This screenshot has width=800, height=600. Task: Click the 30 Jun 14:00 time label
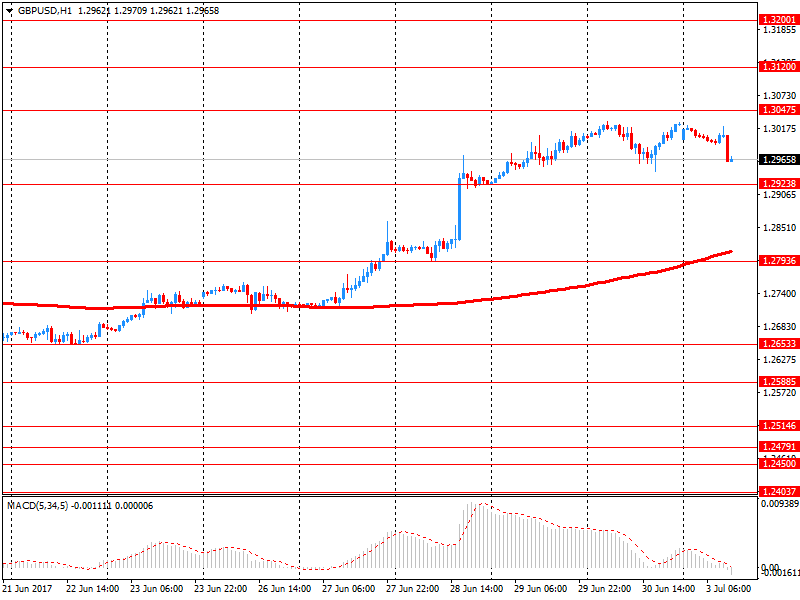tap(668, 588)
